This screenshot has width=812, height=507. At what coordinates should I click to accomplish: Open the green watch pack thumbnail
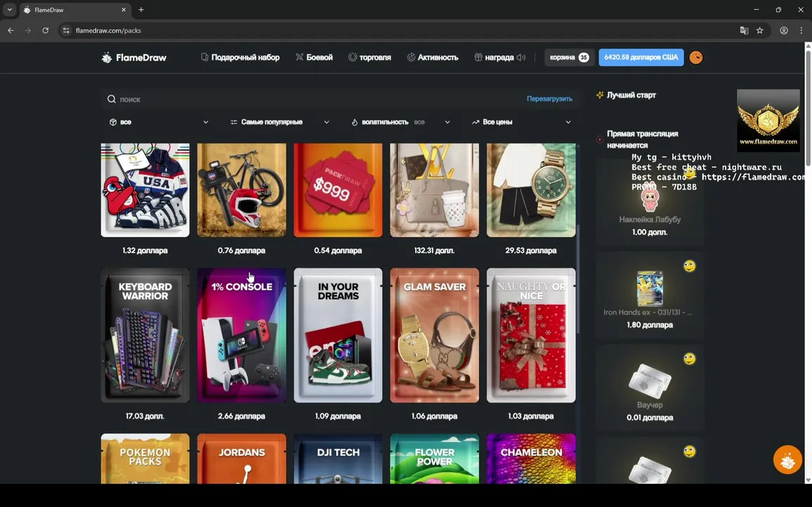point(531,190)
